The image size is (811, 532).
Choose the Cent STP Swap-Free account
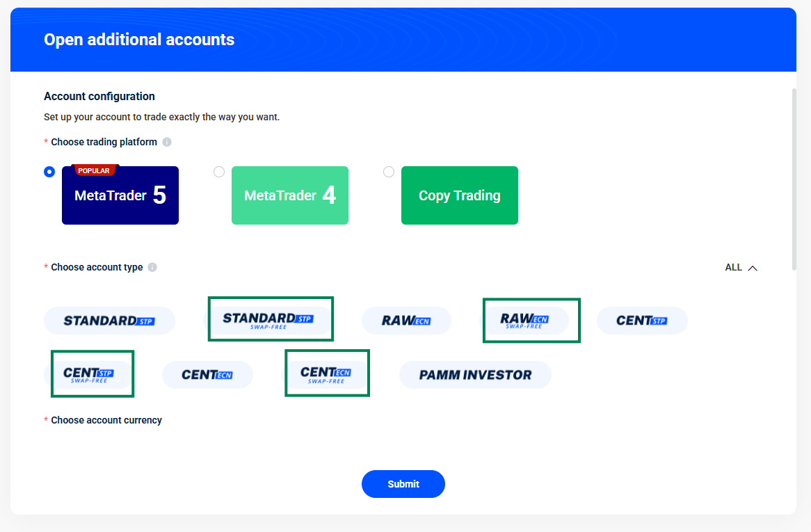tap(88, 375)
